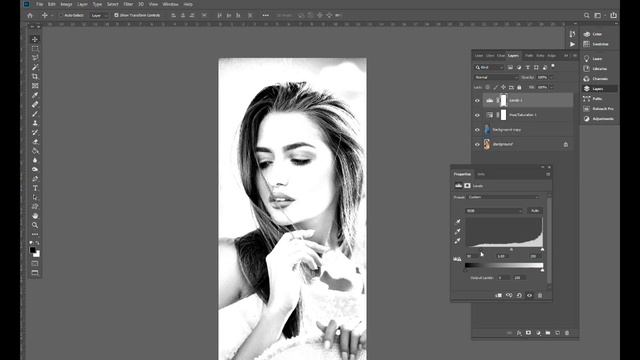Hide the Background copy layer

[x=477, y=130]
